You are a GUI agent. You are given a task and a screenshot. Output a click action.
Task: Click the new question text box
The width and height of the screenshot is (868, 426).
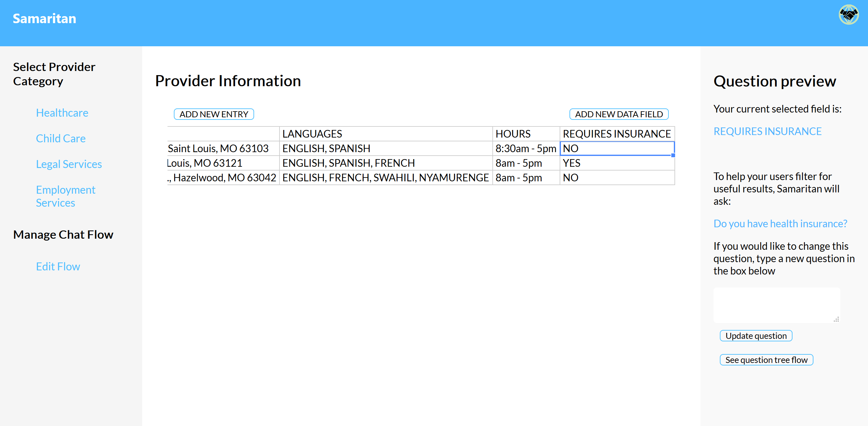pyautogui.click(x=776, y=305)
